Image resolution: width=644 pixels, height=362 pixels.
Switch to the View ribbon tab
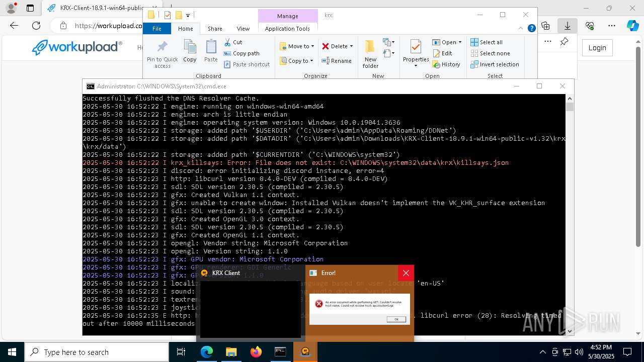click(243, 29)
